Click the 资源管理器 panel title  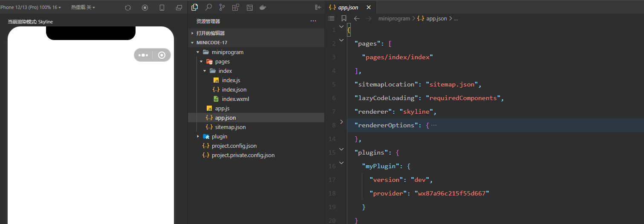208,21
